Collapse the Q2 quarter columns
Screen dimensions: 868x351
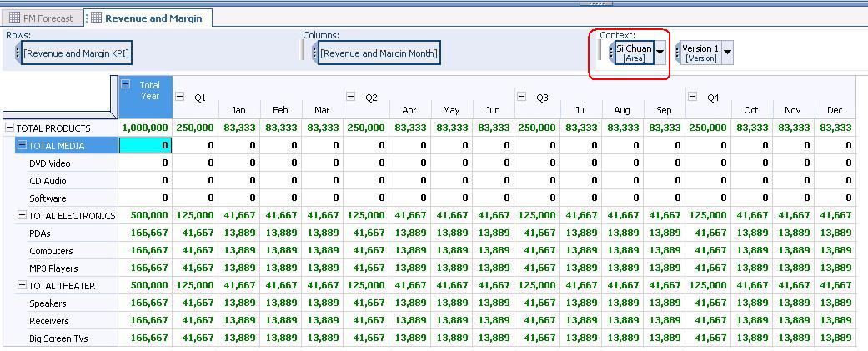coord(350,97)
